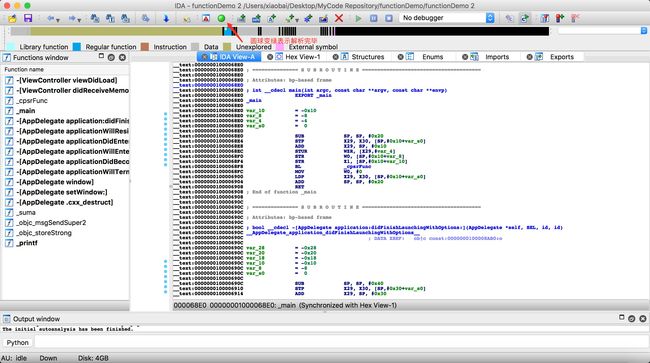650x363 pixels.
Task: Click the binoculars text-search icon
Action: click(110, 18)
